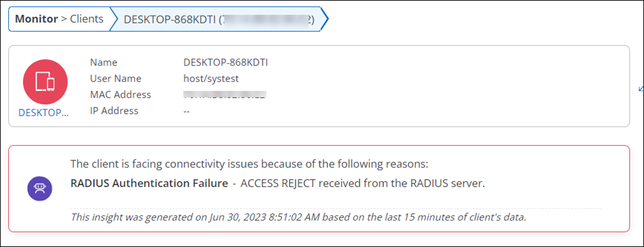This screenshot has height=247, width=644.
Task: Click the Name value DESKTOP-868KDTI
Action: pyautogui.click(x=226, y=63)
